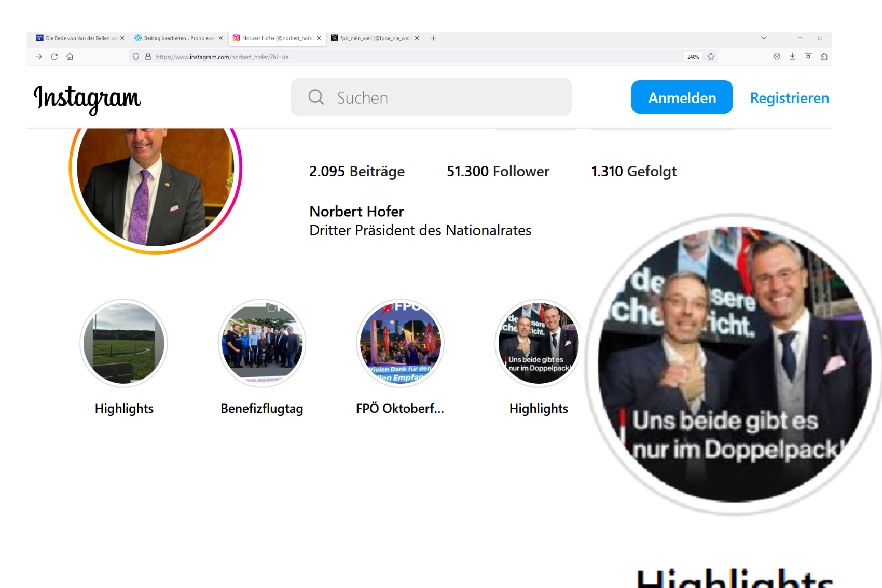Viewport: 882px width, 588px height.
Task: Open the tracking protection shield icon
Action: coord(136,57)
